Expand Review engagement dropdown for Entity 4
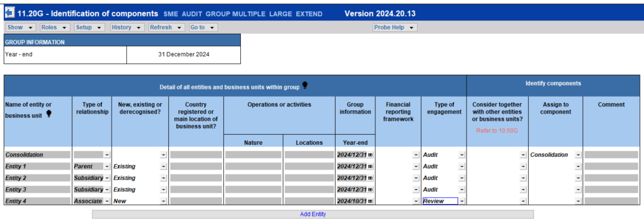This screenshot has width=644, height=224. [x=462, y=201]
